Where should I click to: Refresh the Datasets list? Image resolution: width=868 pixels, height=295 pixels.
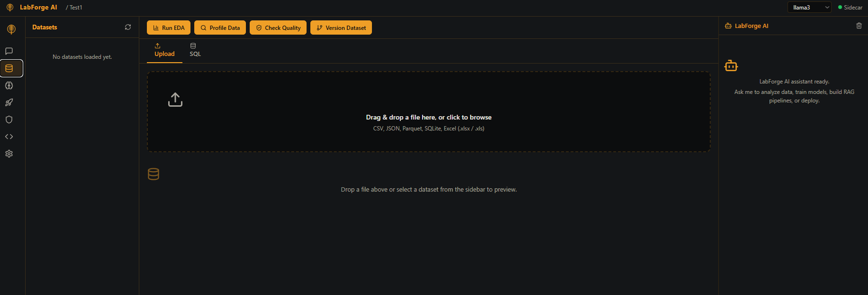(128, 27)
